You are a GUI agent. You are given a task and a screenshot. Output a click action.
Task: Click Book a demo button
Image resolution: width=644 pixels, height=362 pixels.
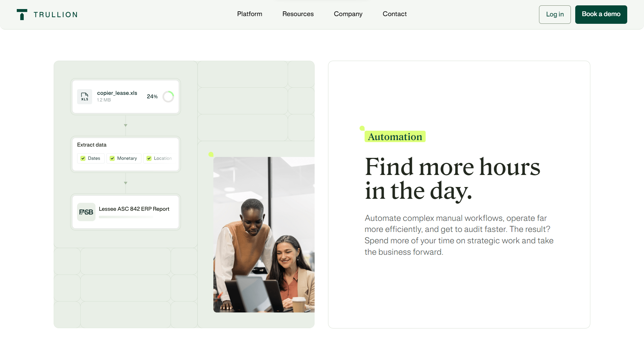[x=601, y=14]
